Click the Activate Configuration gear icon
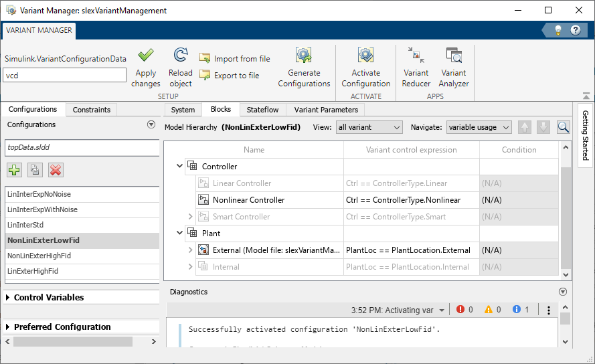Image resolution: width=595 pixels, height=364 pixels. (365, 55)
